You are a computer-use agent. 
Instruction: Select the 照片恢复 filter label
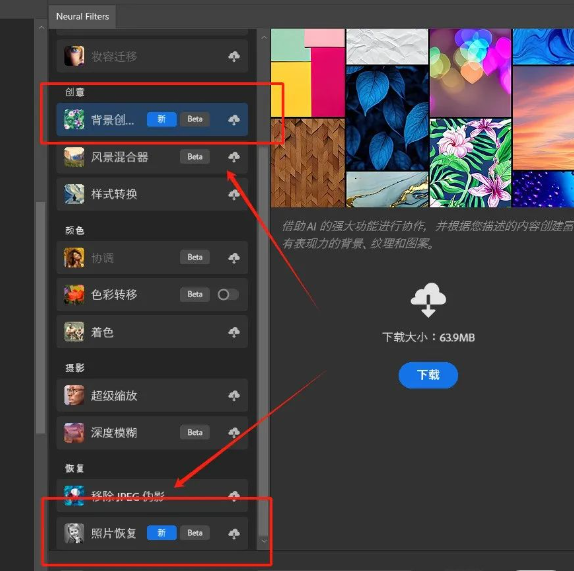(113, 533)
